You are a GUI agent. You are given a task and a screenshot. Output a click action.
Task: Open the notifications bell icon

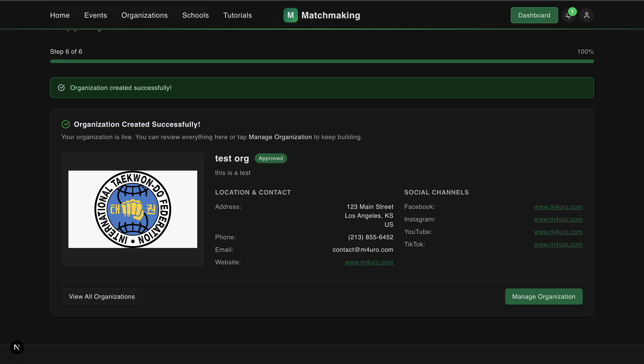tap(568, 15)
